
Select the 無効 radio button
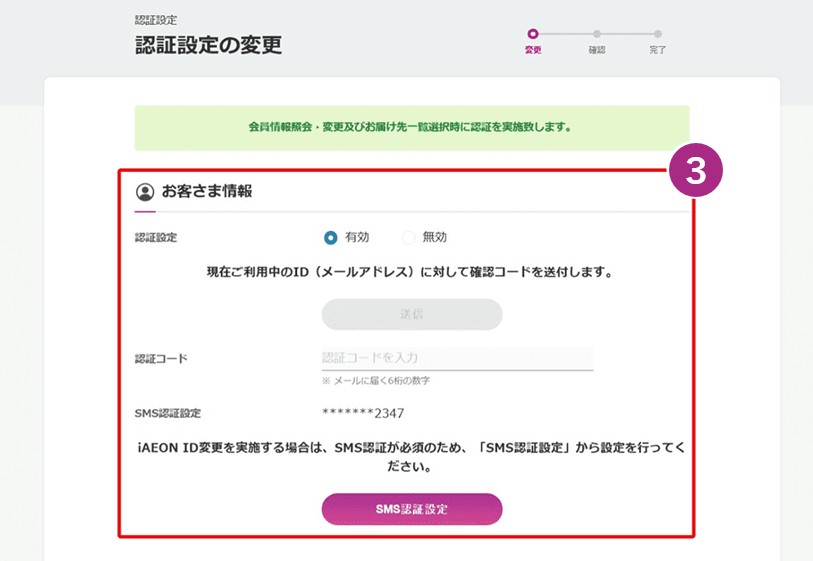point(408,238)
